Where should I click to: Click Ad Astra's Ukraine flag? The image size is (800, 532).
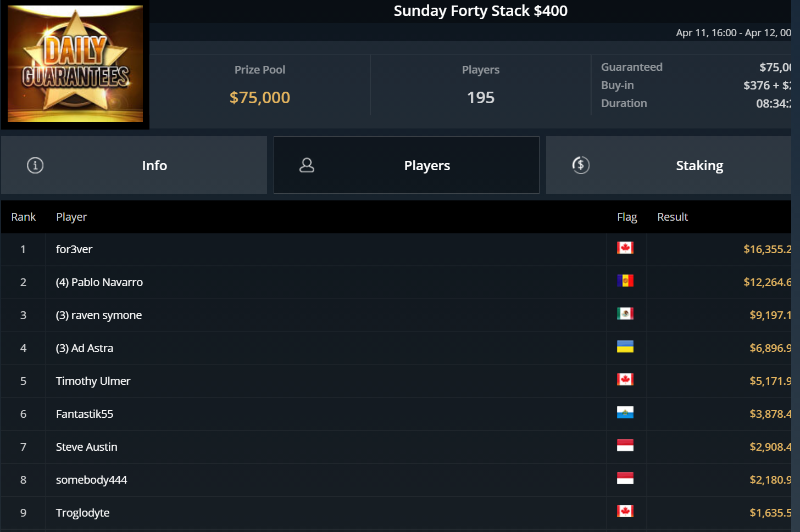(x=625, y=346)
